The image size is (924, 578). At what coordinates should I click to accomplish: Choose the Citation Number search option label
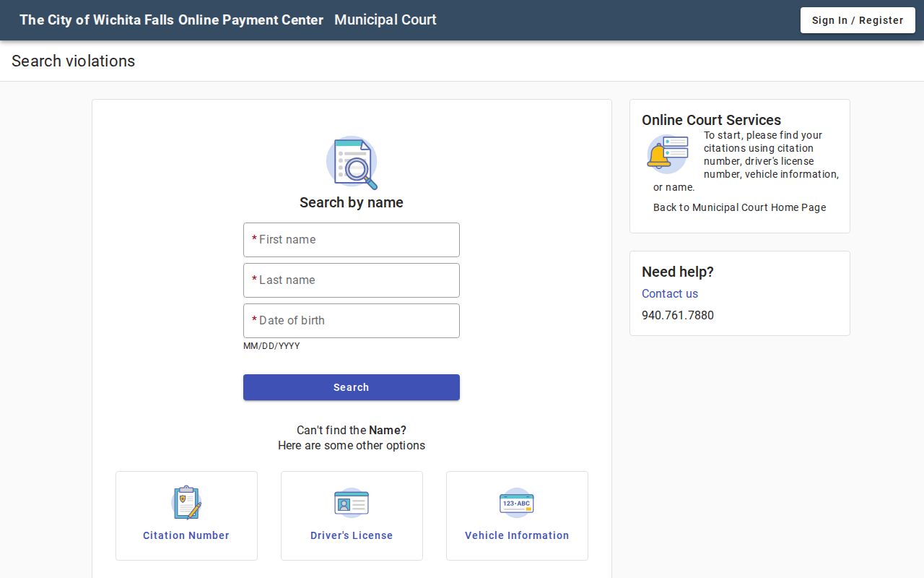[x=186, y=535]
